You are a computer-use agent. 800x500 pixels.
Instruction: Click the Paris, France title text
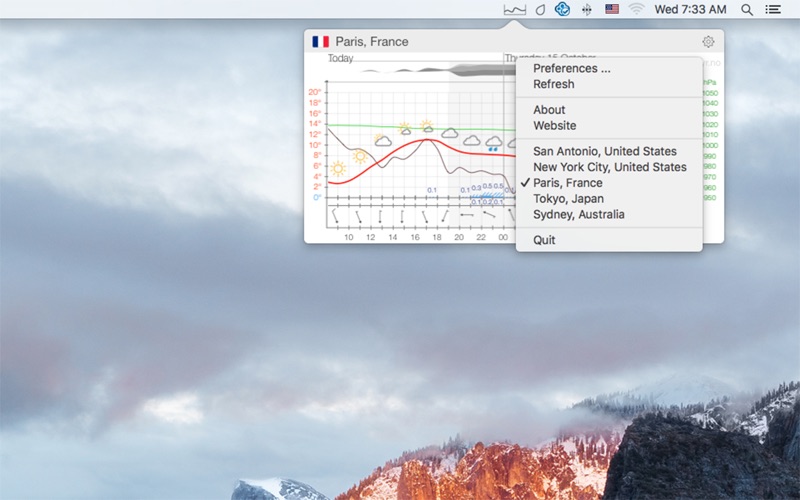[372, 42]
